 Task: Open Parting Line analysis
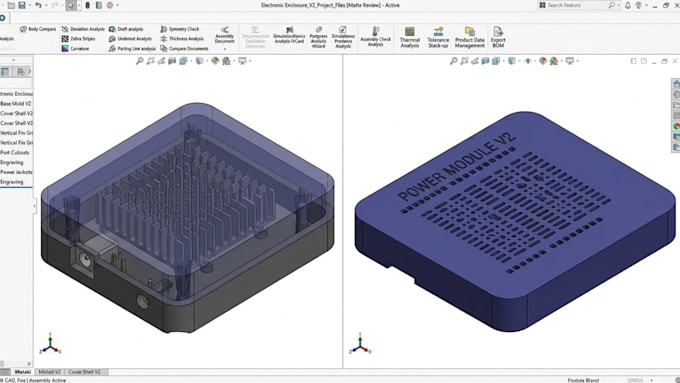132,49
